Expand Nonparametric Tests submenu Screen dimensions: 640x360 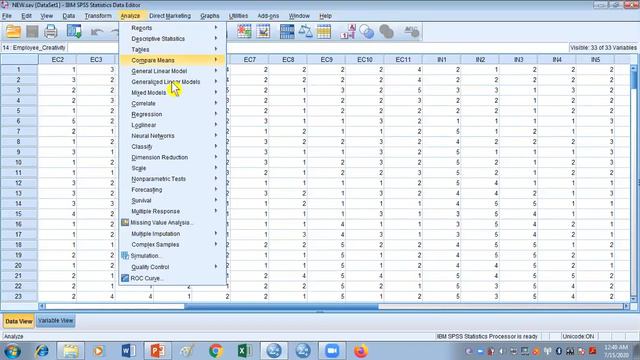pyautogui.click(x=173, y=179)
